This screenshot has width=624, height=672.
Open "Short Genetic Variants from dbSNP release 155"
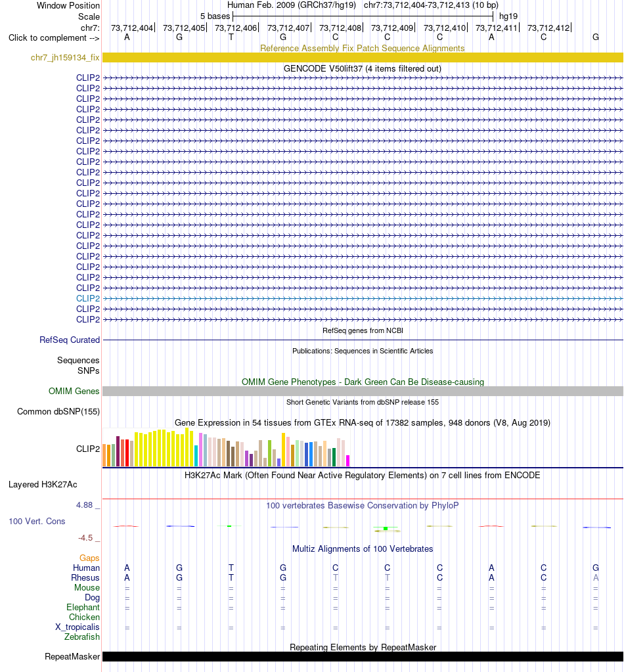[x=363, y=402]
